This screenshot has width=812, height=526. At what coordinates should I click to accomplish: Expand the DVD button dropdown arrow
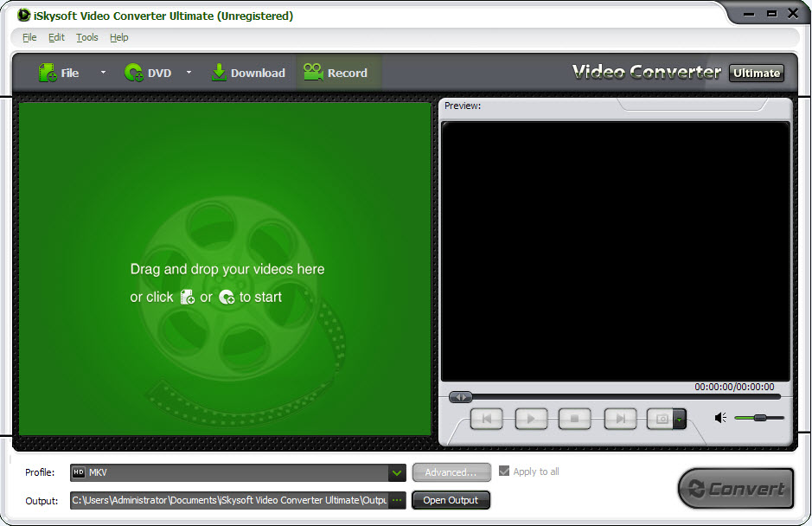189,73
